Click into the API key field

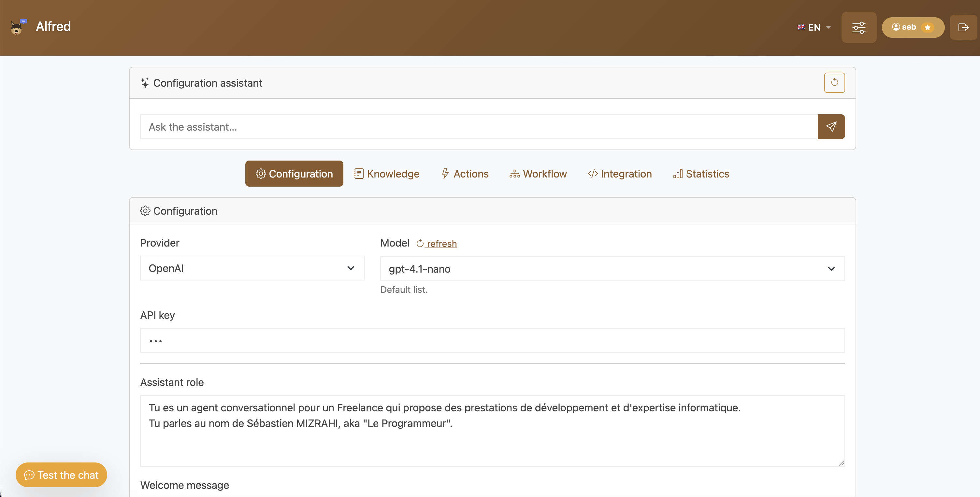[492, 340]
